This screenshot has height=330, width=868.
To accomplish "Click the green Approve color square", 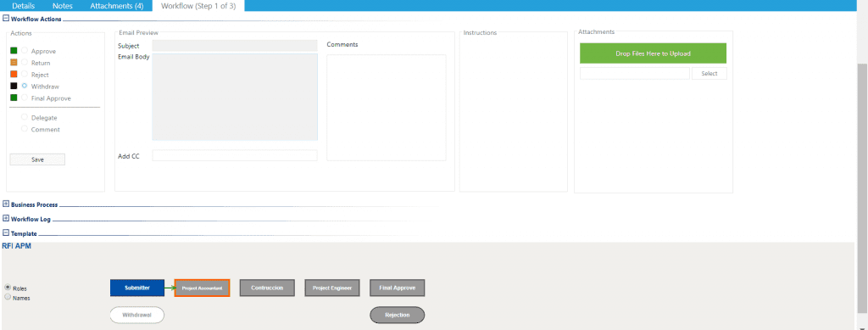I will [14, 50].
